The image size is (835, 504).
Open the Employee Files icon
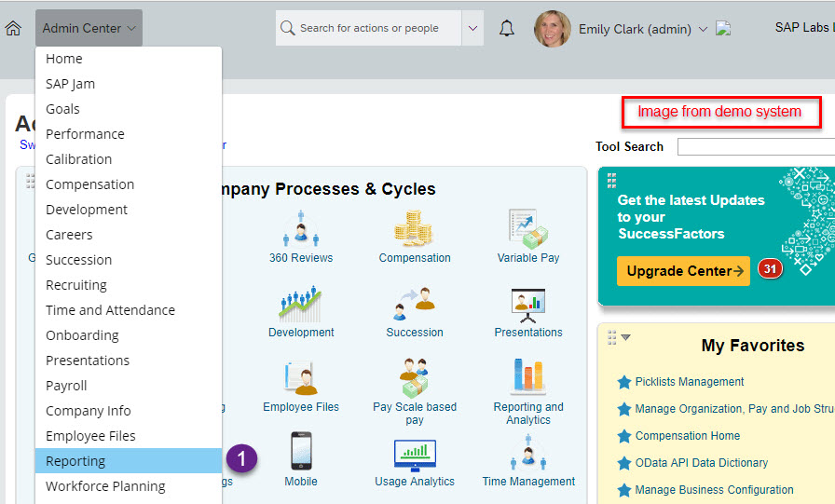(x=300, y=378)
